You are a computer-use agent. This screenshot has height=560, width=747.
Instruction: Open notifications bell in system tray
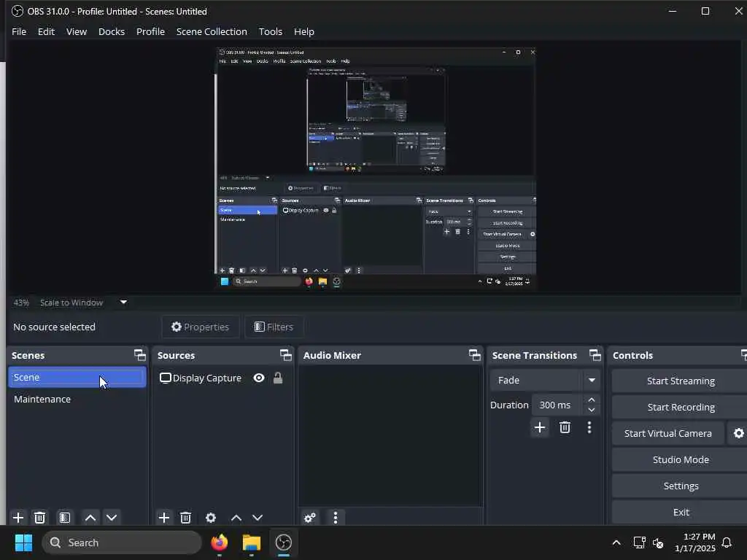727,542
